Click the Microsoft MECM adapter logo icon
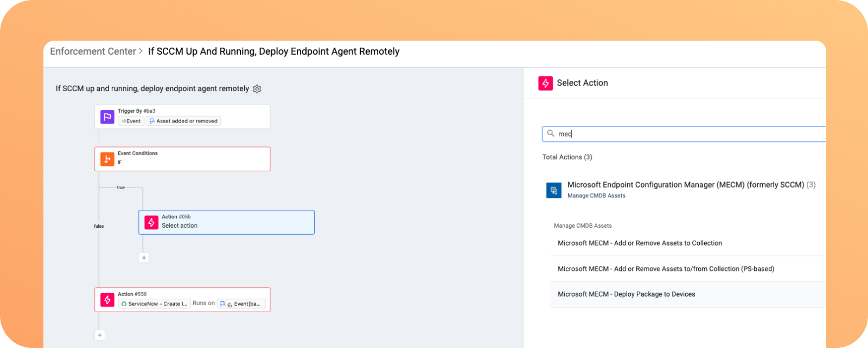868x348 pixels. tap(554, 190)
